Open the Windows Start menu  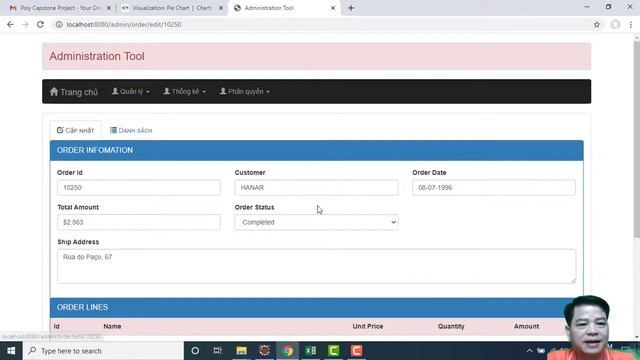point(11,351)
